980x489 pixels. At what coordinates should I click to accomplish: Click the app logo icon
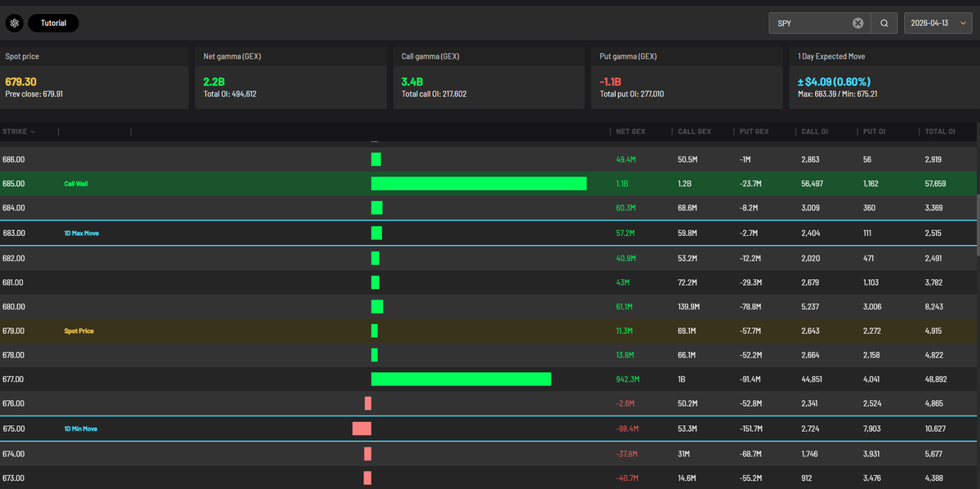14,23
